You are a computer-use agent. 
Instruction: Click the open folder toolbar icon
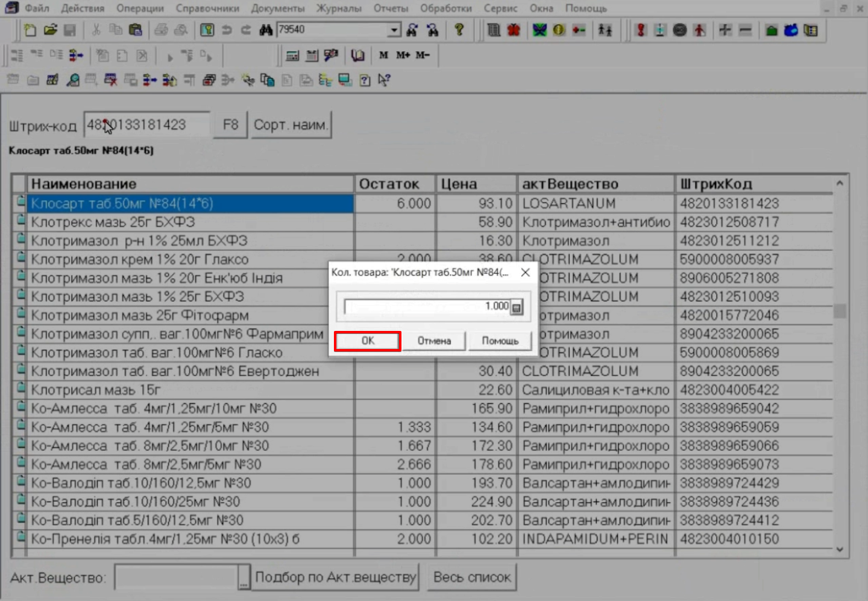pyautogui.click(x=50, y=30)
